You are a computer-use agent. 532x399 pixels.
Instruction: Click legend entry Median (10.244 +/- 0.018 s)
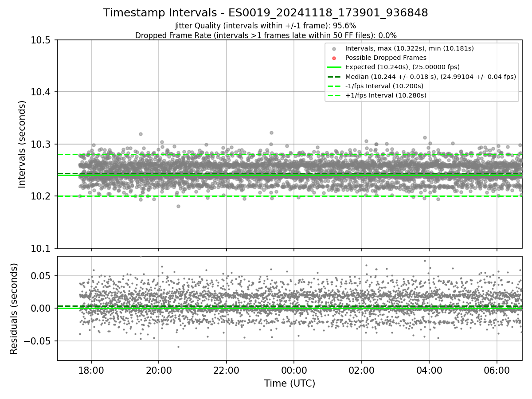430,77
